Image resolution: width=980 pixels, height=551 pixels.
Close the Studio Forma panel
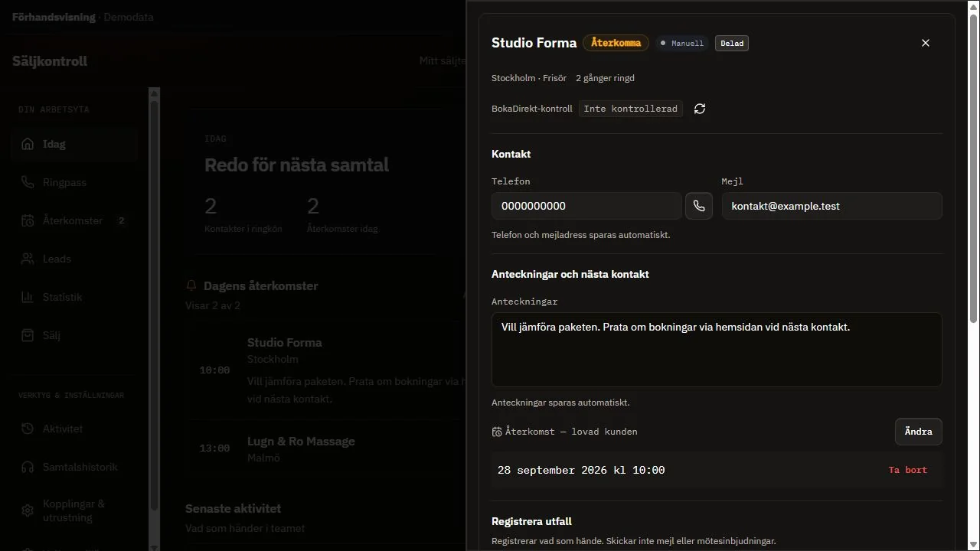coord(926,43)
